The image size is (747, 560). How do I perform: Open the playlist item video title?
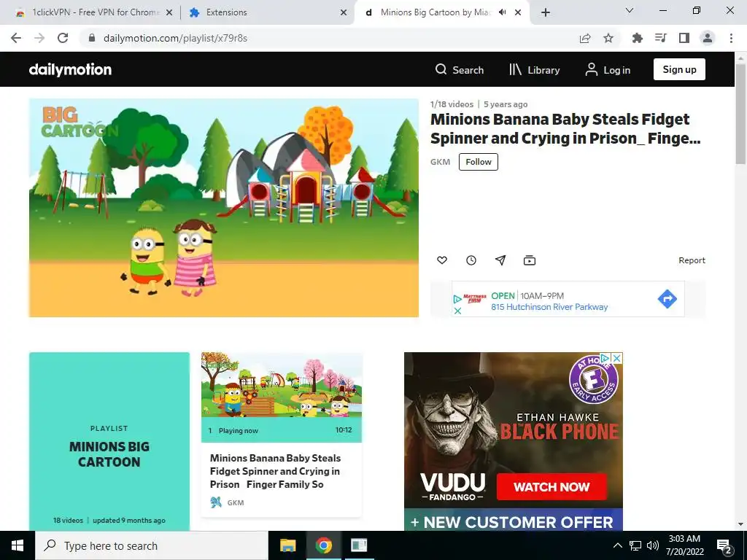coord(275,471)
